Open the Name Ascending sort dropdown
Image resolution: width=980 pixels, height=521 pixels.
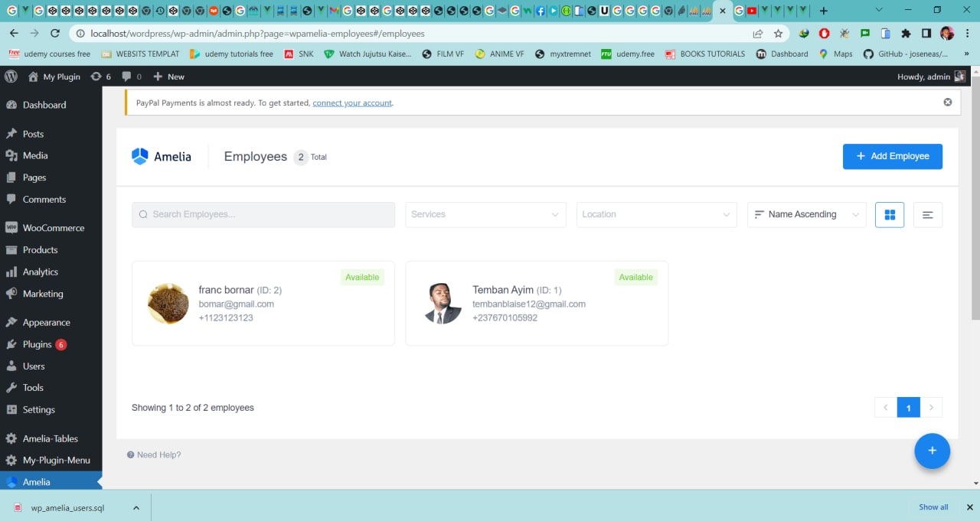[x=806, y=214]
